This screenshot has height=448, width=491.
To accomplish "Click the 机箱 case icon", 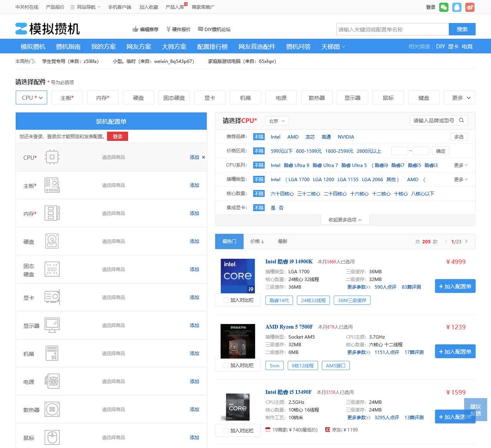I will [x=52, y=353].
